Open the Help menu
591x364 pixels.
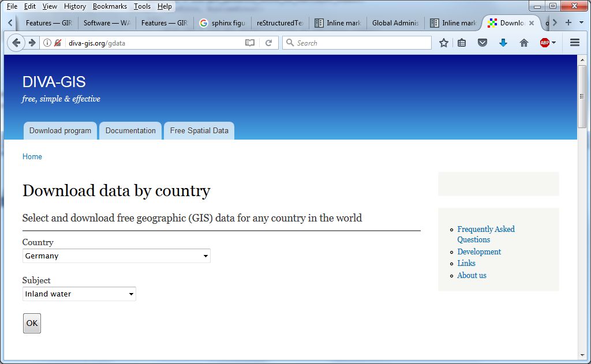(x=164, y=6)
